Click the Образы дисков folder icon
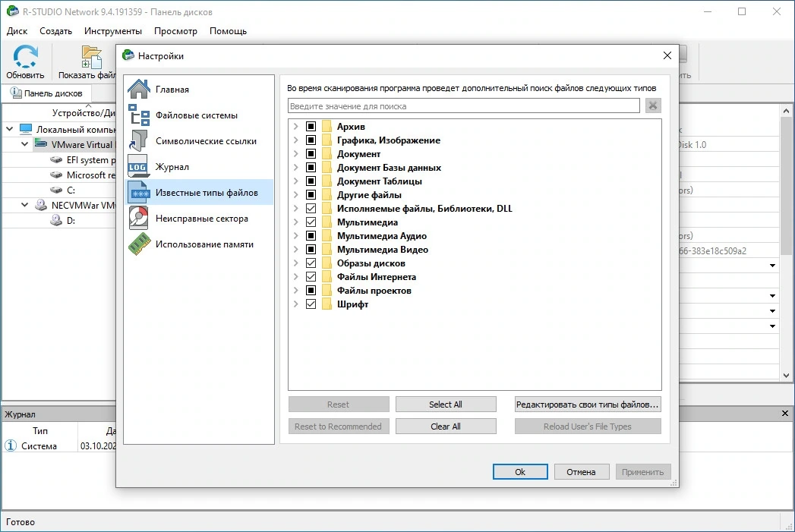 [327, 263]
